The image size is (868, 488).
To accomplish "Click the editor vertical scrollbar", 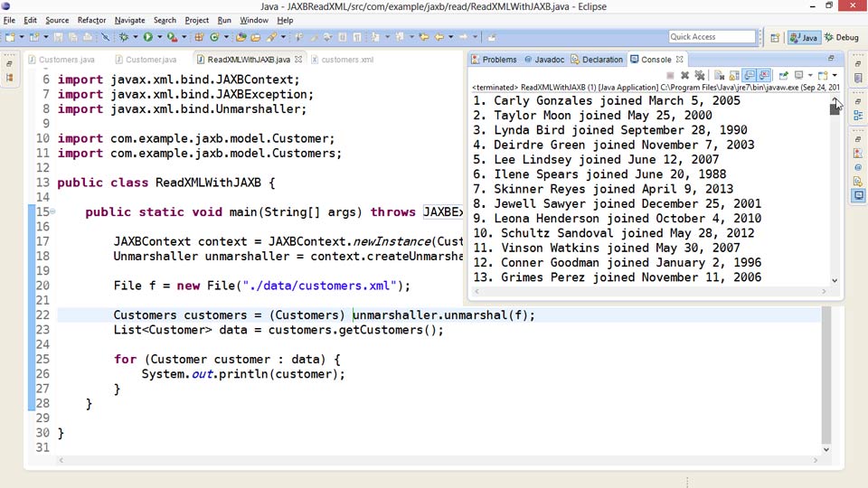I will click(826, 375).
